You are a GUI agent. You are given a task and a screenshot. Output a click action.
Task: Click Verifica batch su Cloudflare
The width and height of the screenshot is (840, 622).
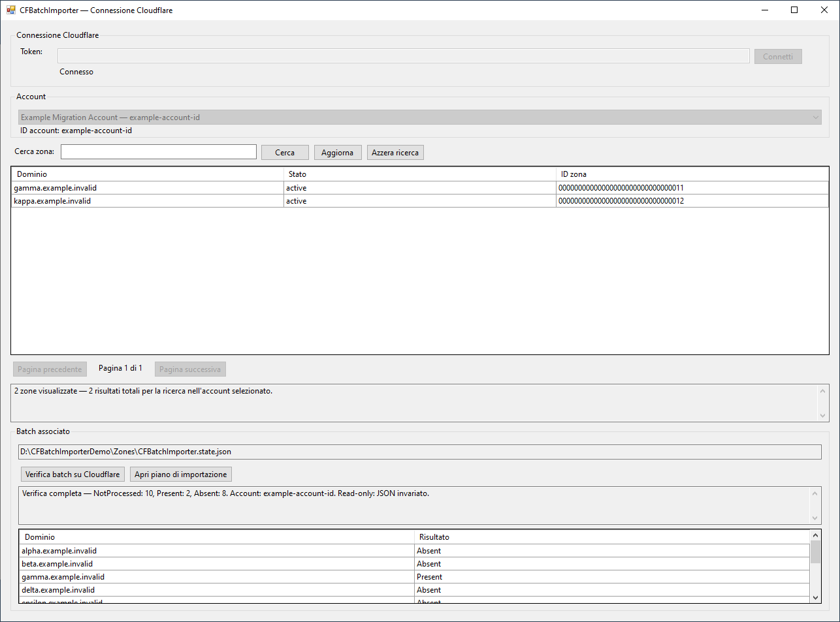pos(73,474)
